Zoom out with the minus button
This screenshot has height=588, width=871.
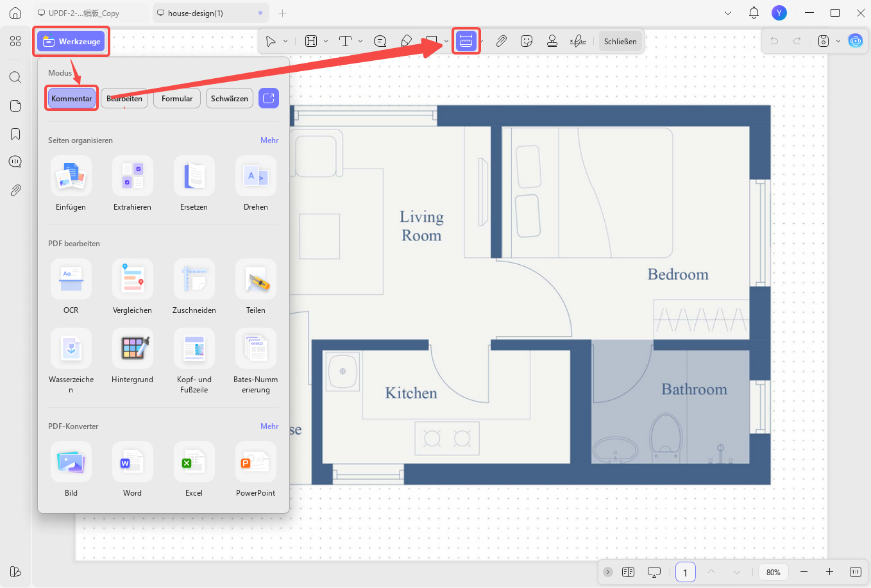point(804,572)
